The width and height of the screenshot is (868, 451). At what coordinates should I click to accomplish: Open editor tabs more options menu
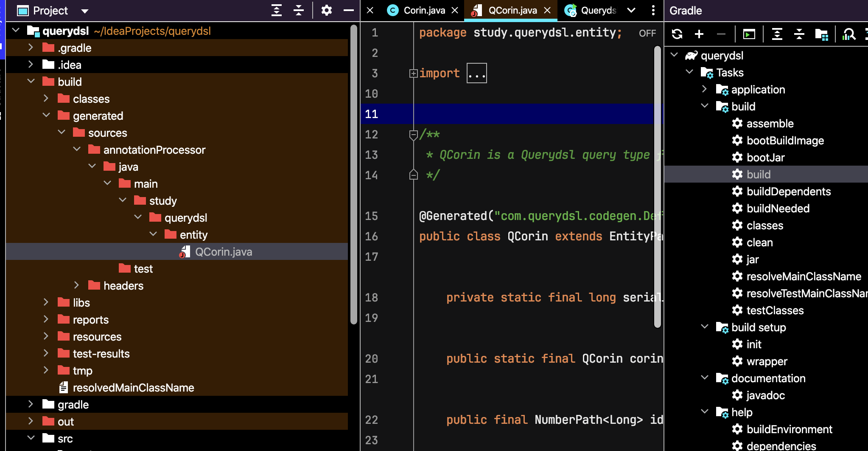pos(653,10)
